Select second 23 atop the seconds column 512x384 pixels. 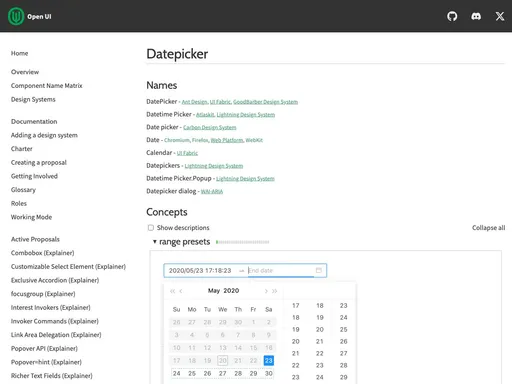pos(344,306)
